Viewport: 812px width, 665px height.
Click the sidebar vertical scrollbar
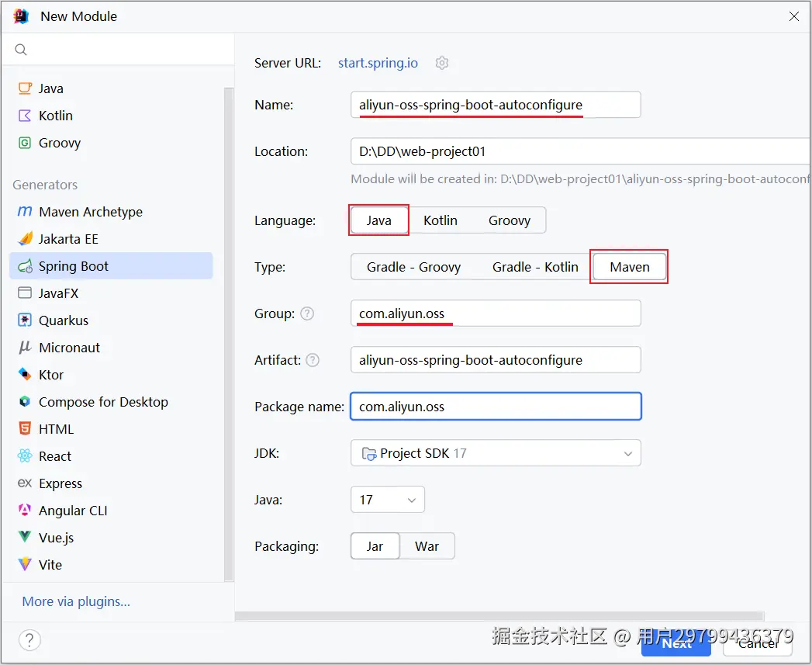point(229,334)
